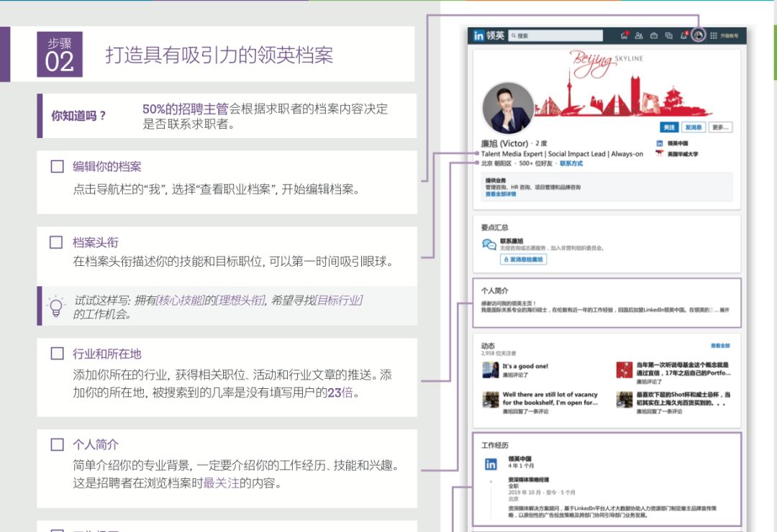Click 领英中国 company name in profile header

tap(678, 143)
